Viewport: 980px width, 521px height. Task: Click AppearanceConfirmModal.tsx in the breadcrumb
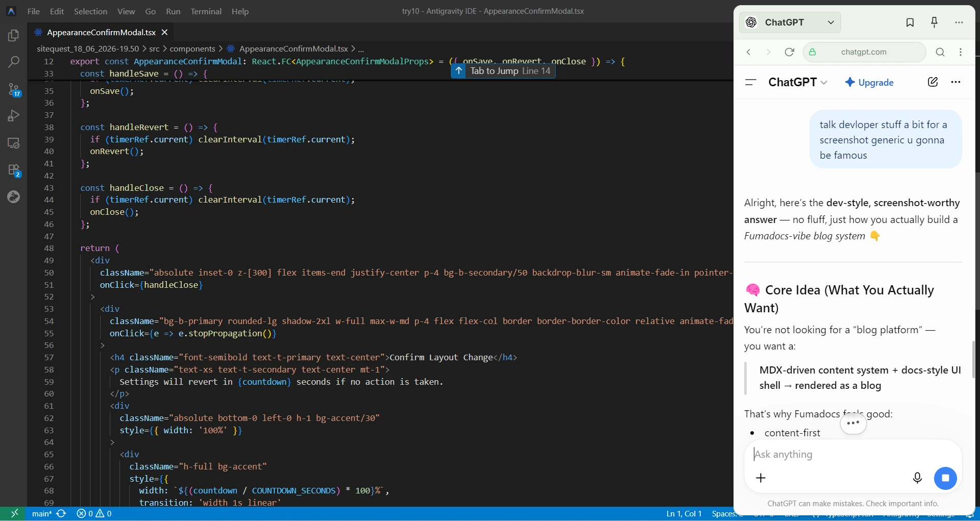point(293,49)
